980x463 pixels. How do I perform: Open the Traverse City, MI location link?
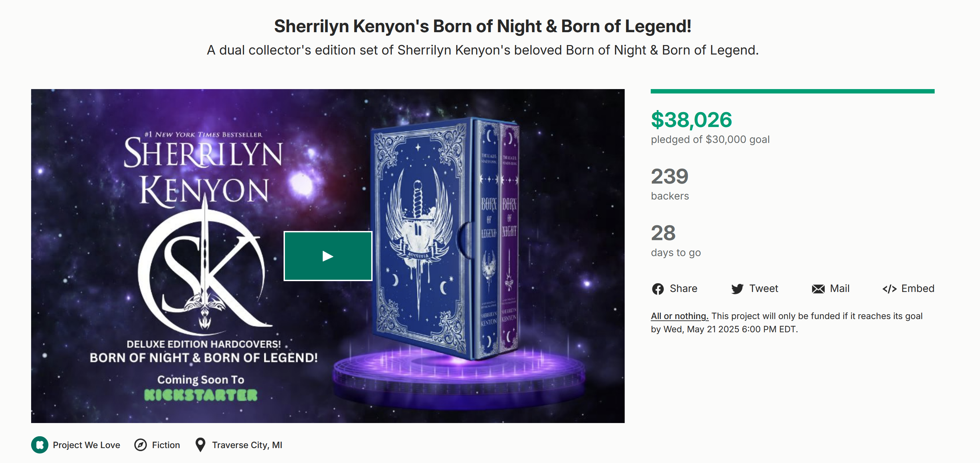point(247,445)
